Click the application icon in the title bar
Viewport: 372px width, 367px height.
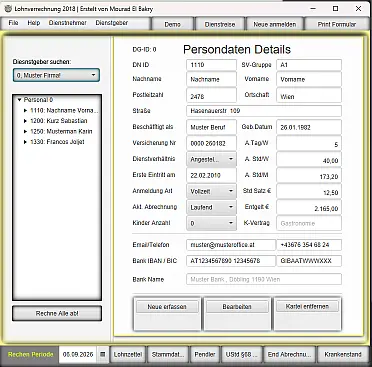point(8,9)
